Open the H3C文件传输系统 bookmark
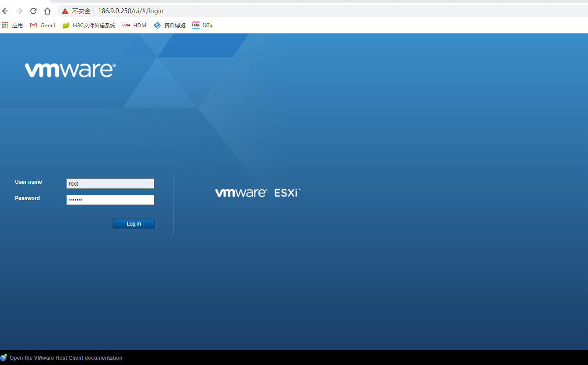Screen dimensions: 588x365 (89, 25)
